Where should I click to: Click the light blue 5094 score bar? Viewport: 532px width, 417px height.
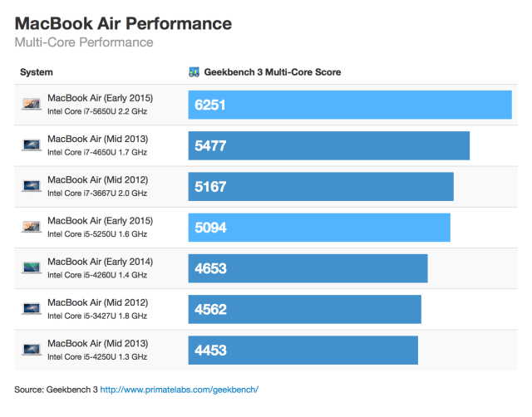(318, 227)
